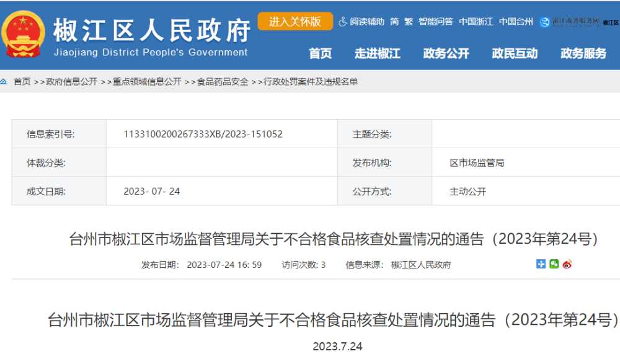The height and width of the screenshot is (364, 620).
Task: Share article via WeChat icon
Action: [x=554, y=264]
